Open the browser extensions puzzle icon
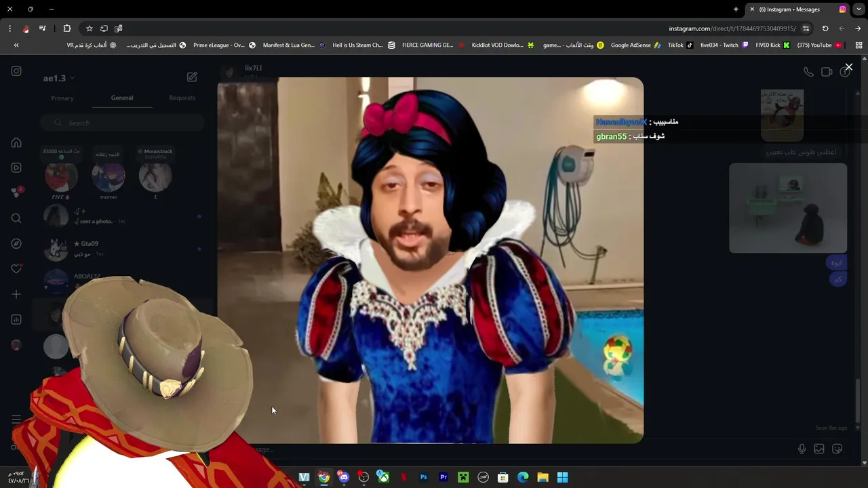The height and width of the screenshot is (488, 868). 66,28
